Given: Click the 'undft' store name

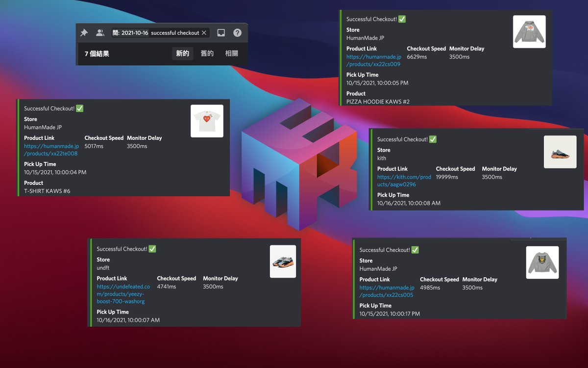Looking at the screenshot, I should (x=102, y=267).
